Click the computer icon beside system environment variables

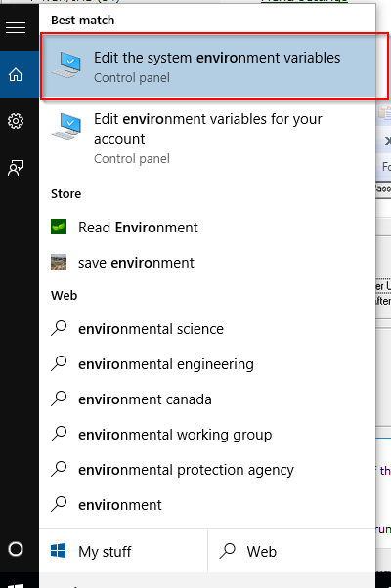click(x=66, y=65)
